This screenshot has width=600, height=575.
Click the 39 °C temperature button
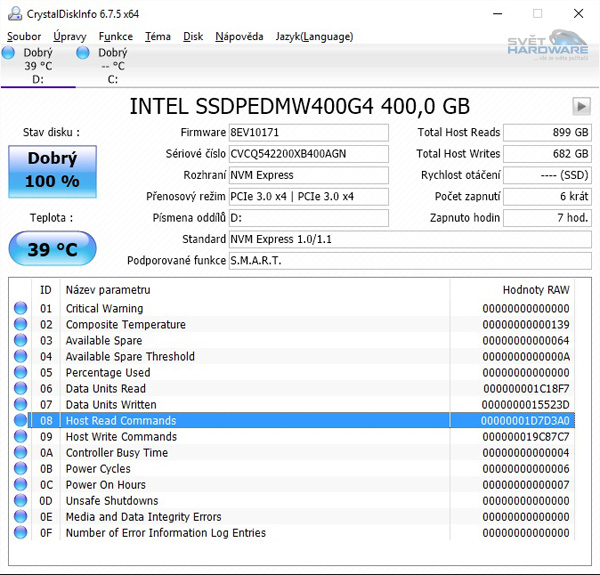tap(52, 249)
